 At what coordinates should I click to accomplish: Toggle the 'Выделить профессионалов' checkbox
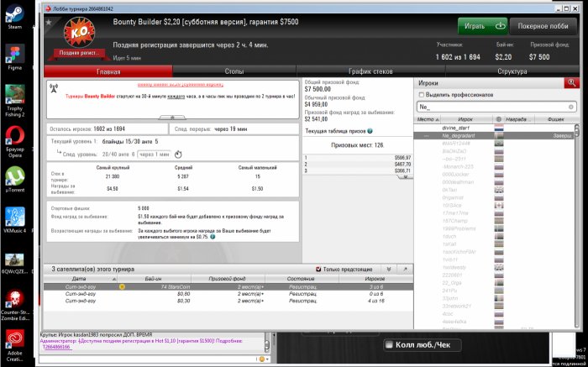pyautogui.click(x=422, y=95)
